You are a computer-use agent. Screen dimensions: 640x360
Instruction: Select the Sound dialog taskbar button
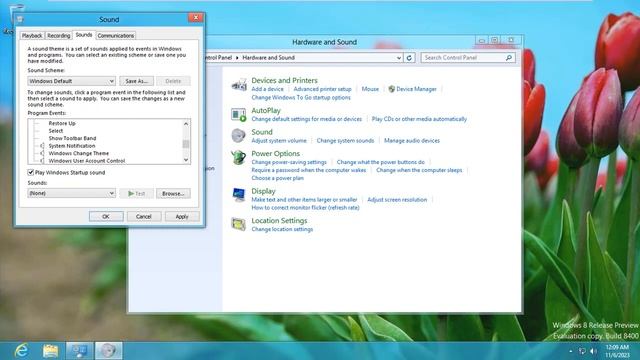tap(109, 351)
